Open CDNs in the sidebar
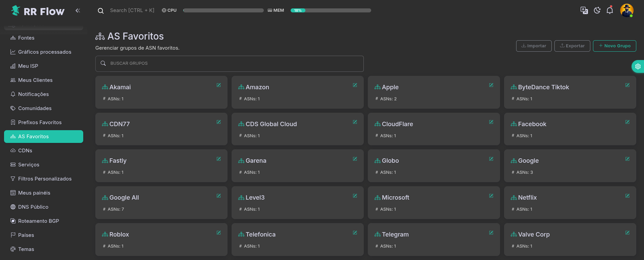The height and width of the screenshot is (260, 644). coord(25,151)
